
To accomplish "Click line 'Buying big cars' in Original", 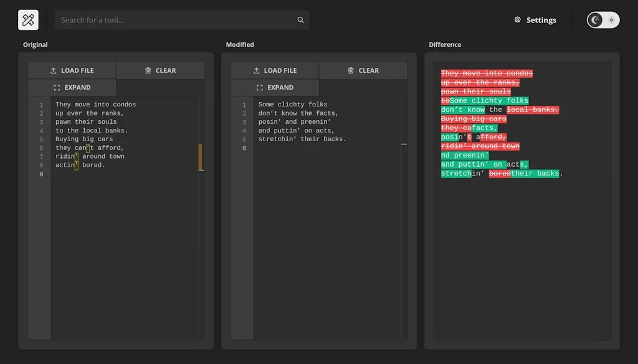I will click(x=84, y=139).
